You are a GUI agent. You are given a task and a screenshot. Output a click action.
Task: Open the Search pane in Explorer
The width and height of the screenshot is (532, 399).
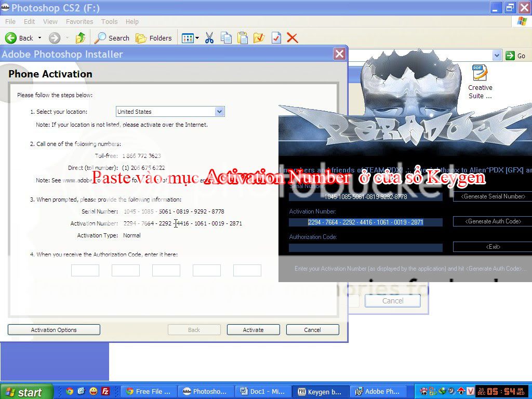[x=112, y=38]
